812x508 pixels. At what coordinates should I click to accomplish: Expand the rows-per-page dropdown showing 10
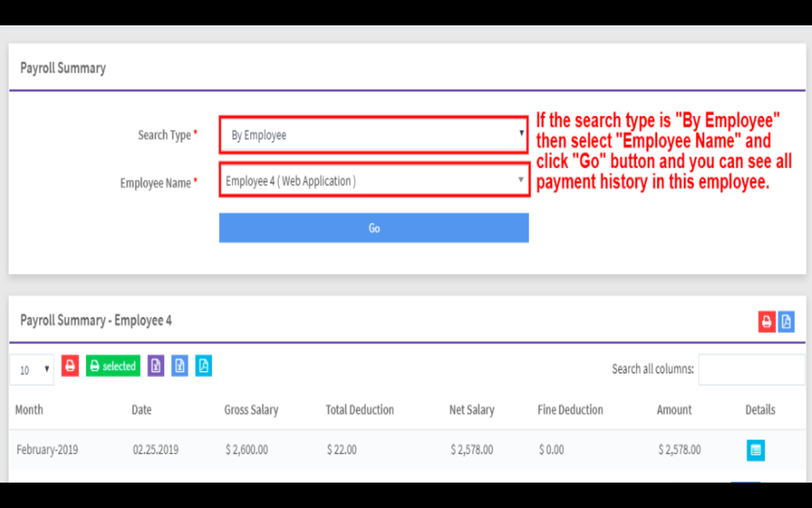(32, 370)
